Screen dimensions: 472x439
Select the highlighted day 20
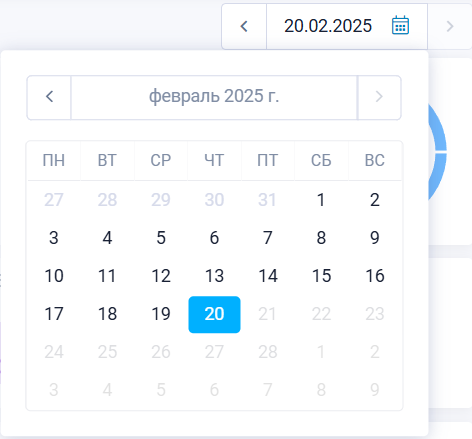[x=214, y=314]
